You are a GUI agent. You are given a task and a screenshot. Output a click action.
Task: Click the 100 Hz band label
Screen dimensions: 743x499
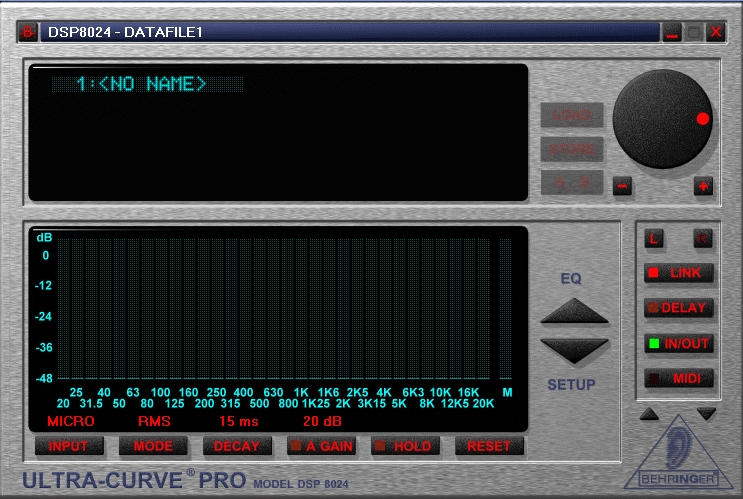(x=160, y=392)
